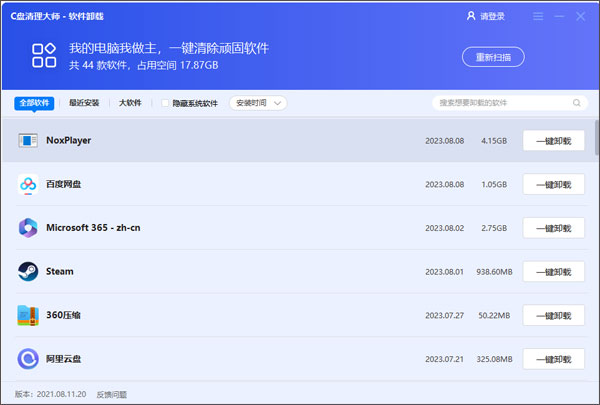Image resolution: width=600 pixels, height=405 pixels.
Task: Click the C盘清理大师 - 软件卸载 title
Action: click(x=57, y=16)
